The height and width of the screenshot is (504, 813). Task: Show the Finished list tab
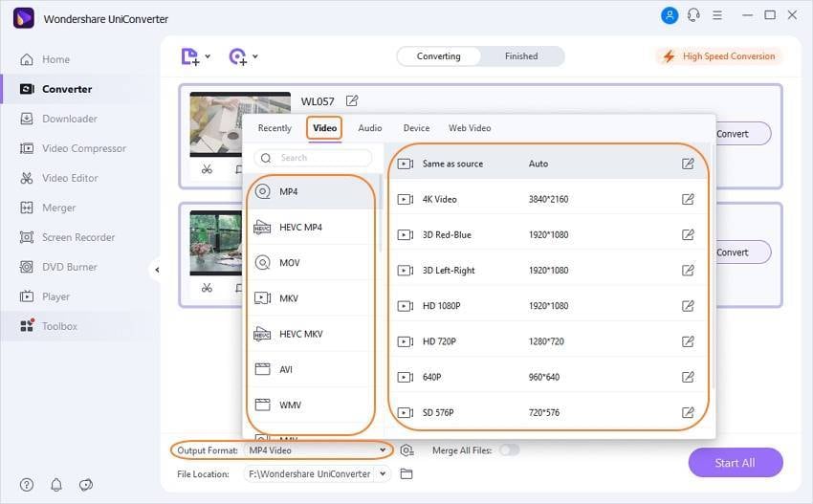click(521, 56)
